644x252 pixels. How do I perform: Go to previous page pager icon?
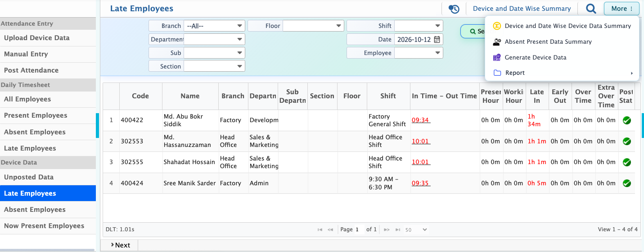pyautogui.click(x=330, y=229)
